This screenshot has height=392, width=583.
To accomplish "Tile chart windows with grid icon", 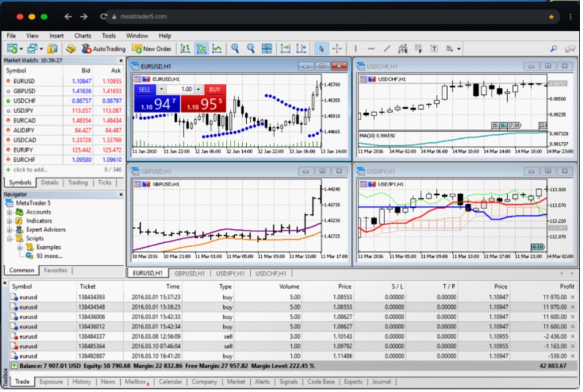I will (x=267, y=49).
